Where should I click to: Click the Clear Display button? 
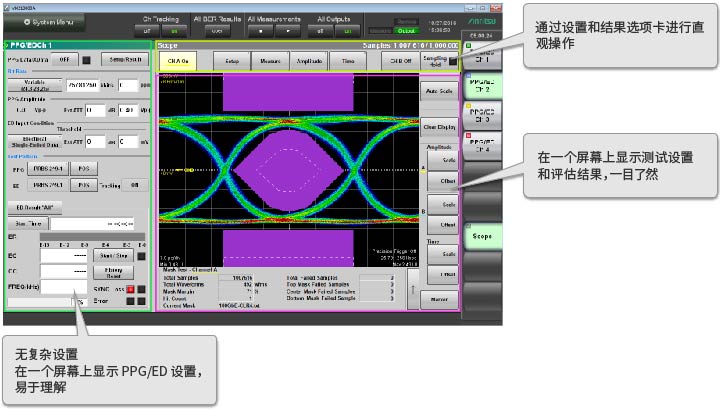pyautogui.click(x=439, y=127)
